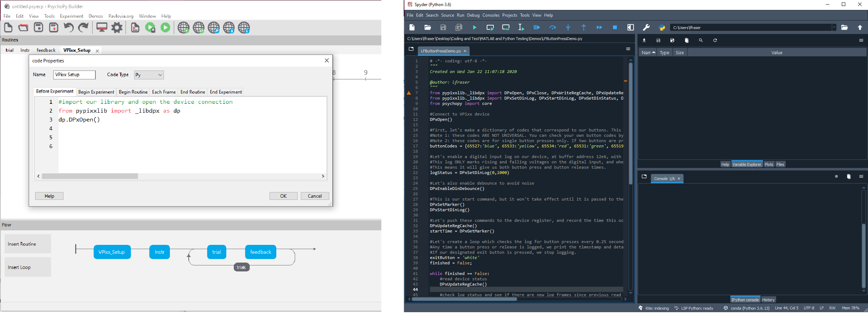
Task: Import data in Variable Explorer
Action: 644,40
